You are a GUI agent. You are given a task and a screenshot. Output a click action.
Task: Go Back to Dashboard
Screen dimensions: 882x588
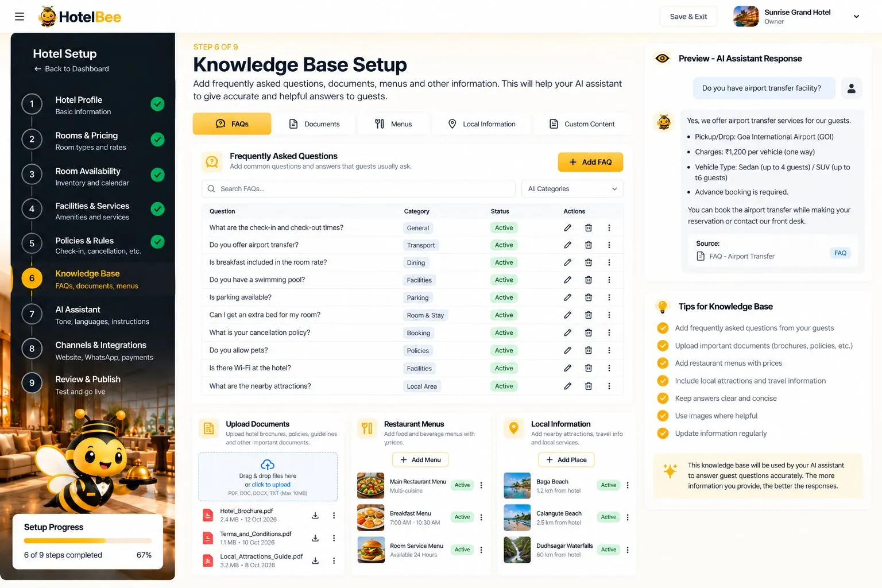[71, 69]
